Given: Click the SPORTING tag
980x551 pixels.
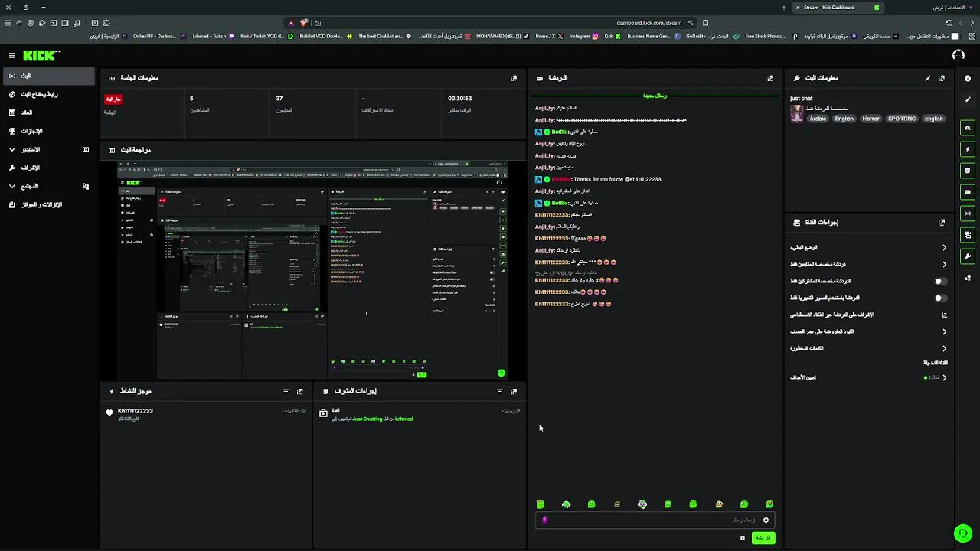Looking at the screenshot, I should pyautogui.click(x=902, y=119).
